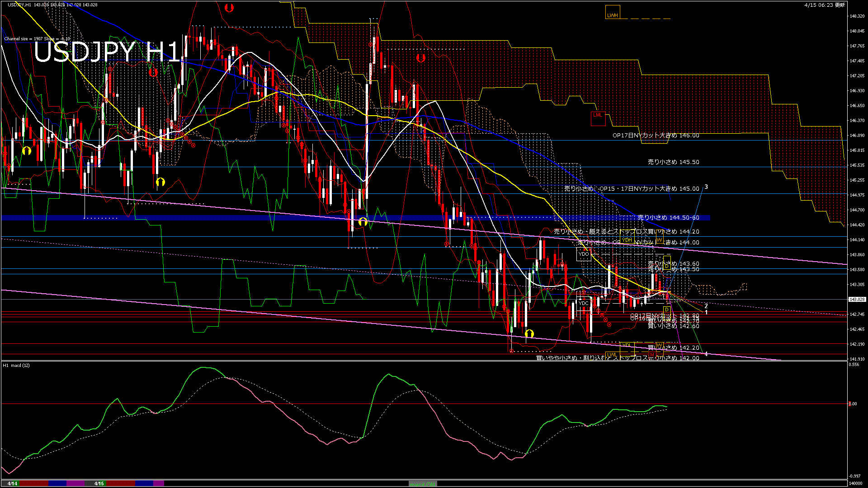The height and width of the screenshot is (488, 868).
Task: Click the red down-arrow signal at top left
Action: coord(229,8)
